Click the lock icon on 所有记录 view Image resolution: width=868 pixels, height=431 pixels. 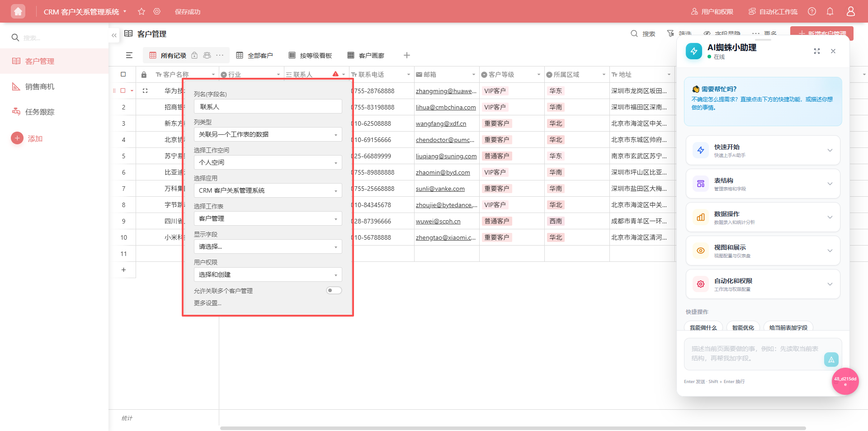(194, 55)
